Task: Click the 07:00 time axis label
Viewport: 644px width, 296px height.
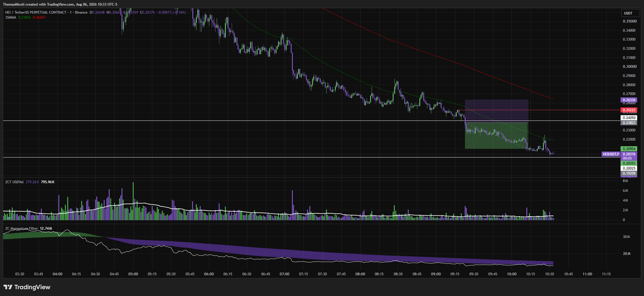Action: coord(284,273)
